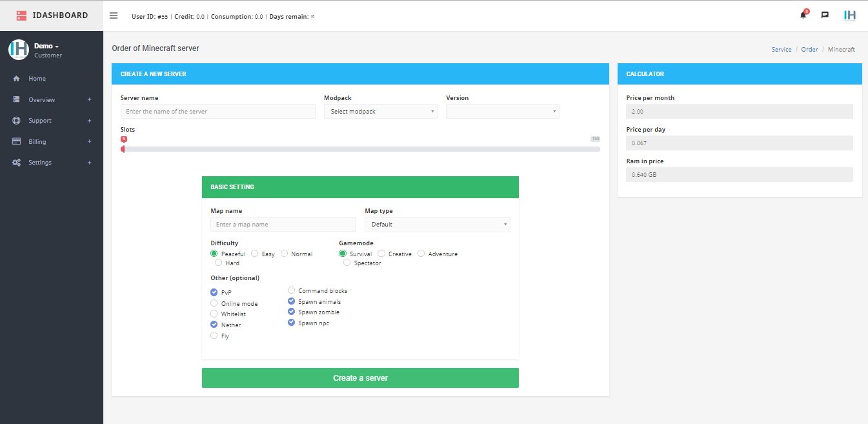Click the Home icon in sidebar
Screen dimensions: 868x424
tap(17, 79)
